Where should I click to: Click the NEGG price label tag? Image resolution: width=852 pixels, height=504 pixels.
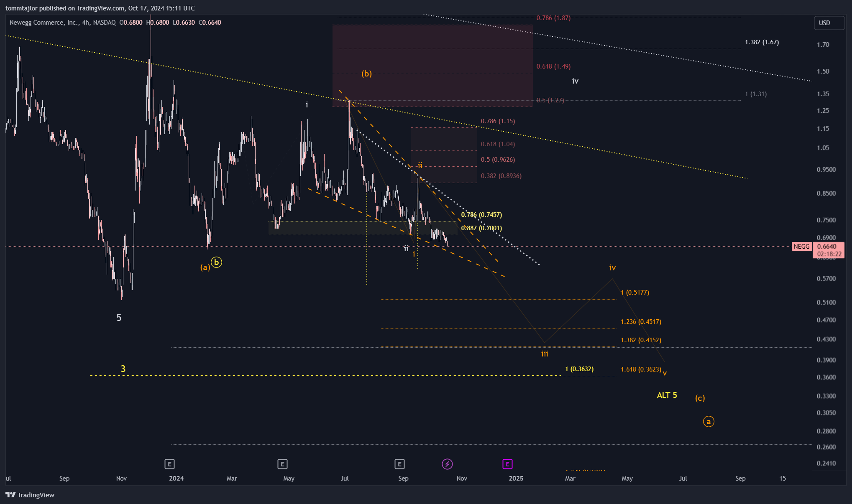(801, 247)
